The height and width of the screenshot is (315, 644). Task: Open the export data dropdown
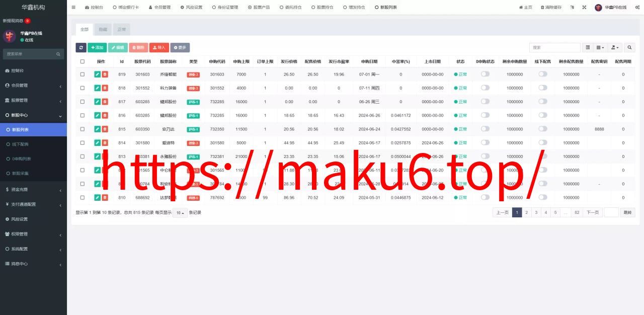pyautogui.click(x=615, y=47)
